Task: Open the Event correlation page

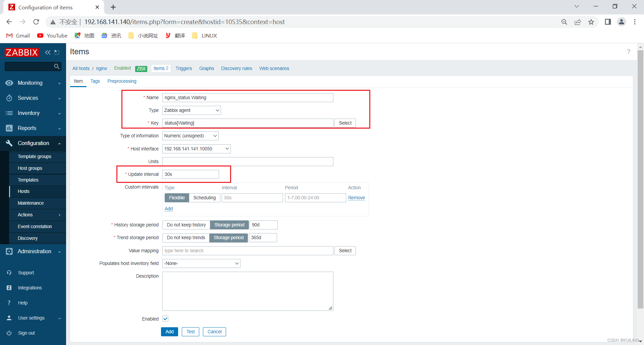Action: [x=35, y=226]
